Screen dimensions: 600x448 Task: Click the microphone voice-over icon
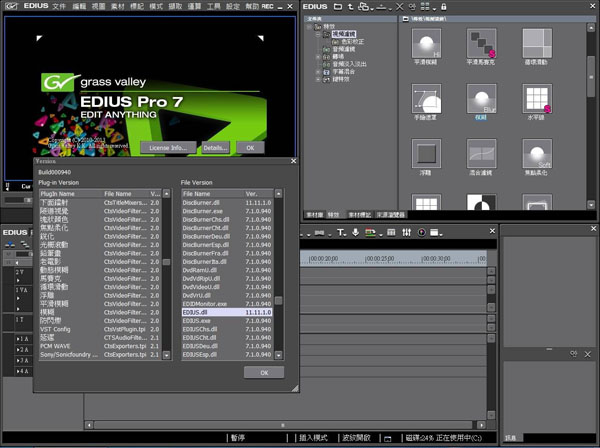(x=355, y=232)
